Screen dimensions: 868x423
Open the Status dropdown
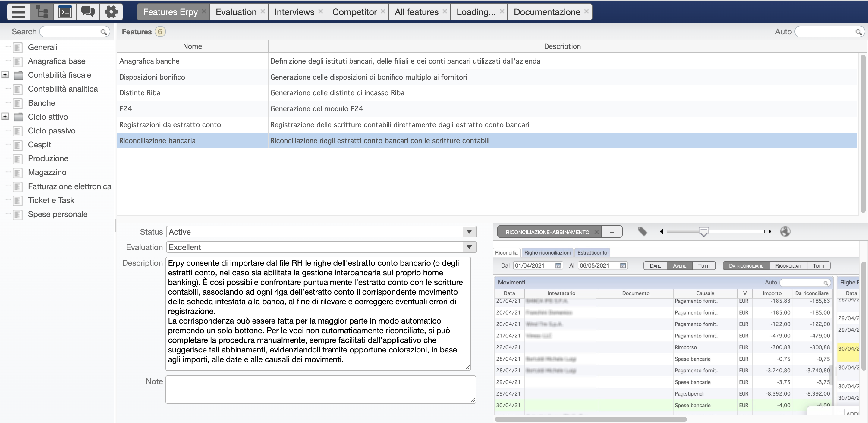[469, 232]
